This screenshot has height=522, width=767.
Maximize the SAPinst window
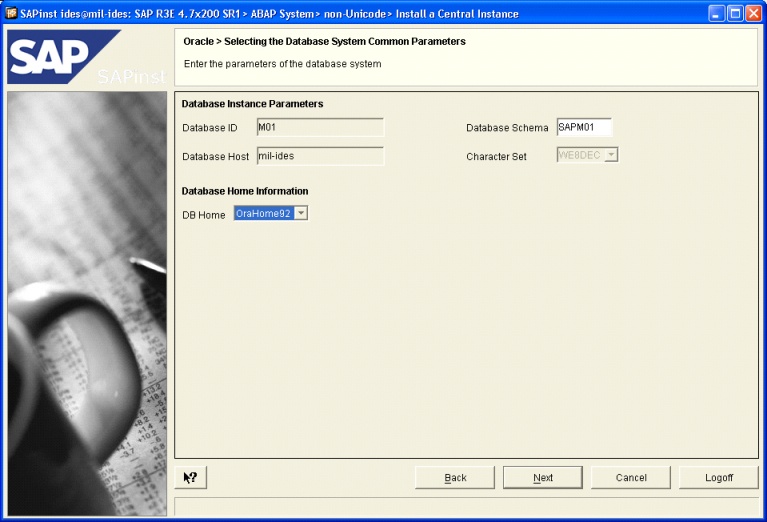pyautogui.click(x=735, y=13)
